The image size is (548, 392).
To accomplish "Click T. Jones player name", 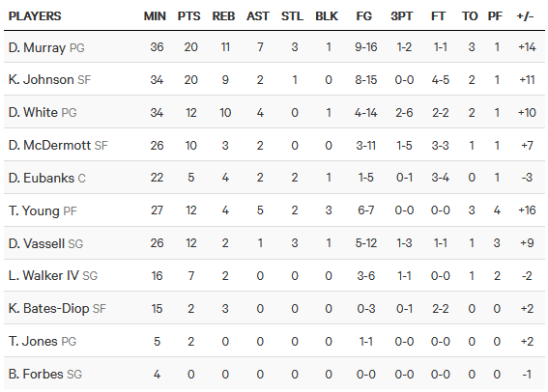I will [33, 341].
